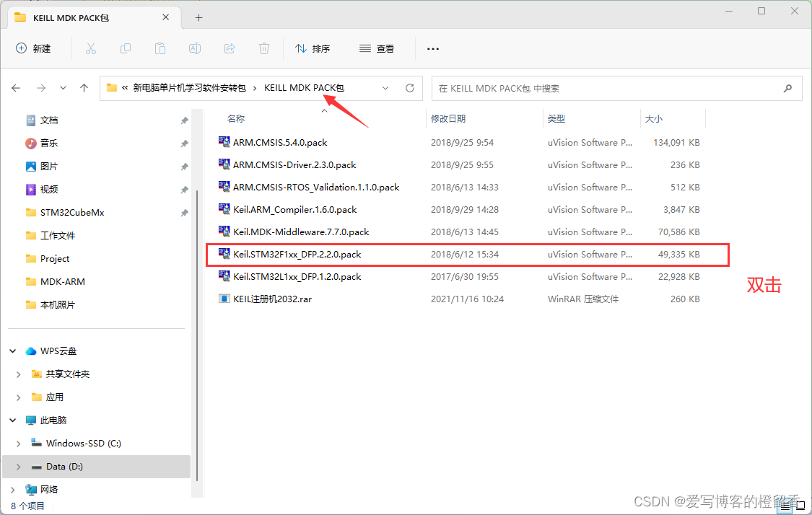Close the KEILL MDK PACK包 tab
Viewport: 812px width, 515px height.
click(x=166, y=17)
